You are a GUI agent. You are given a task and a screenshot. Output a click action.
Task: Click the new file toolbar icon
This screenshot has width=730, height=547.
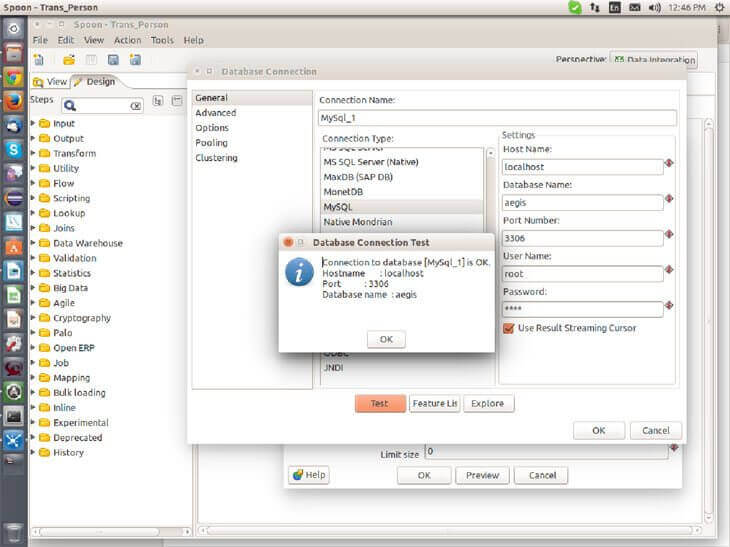pyautogui.click(x=39, y=60)
